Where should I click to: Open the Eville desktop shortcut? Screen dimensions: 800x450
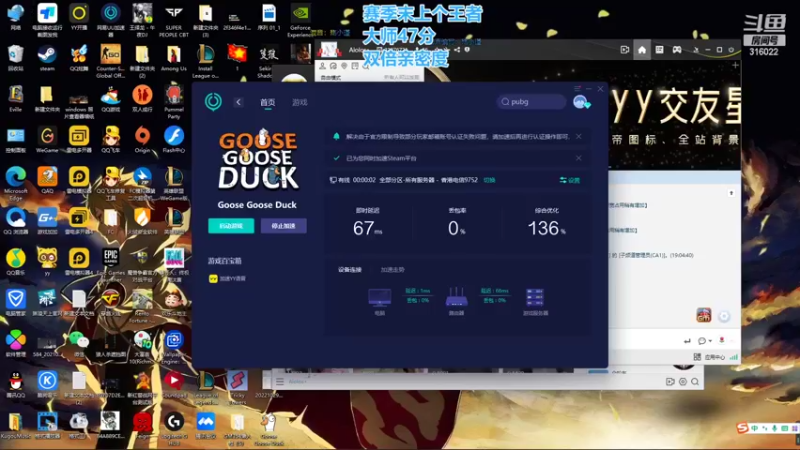pyautogui.click(x=15, y=99)
